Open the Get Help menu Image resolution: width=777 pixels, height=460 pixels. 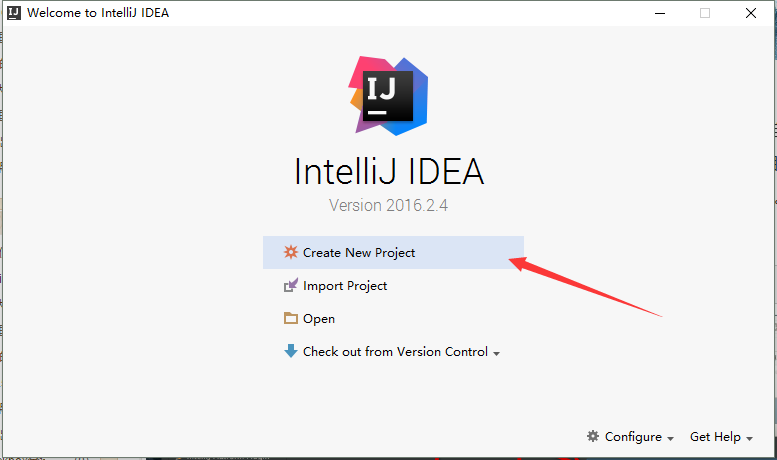[x=715, y=437]
